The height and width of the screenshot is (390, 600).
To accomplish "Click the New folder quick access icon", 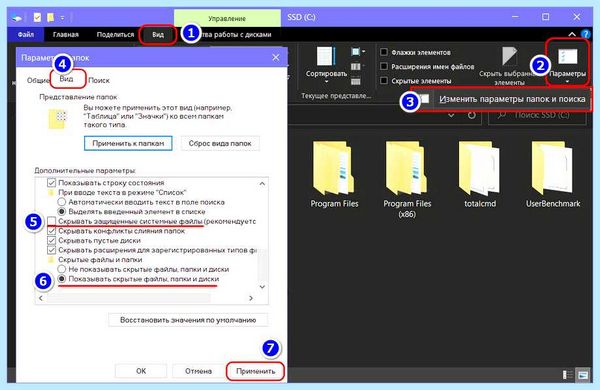I will [50, 18].
